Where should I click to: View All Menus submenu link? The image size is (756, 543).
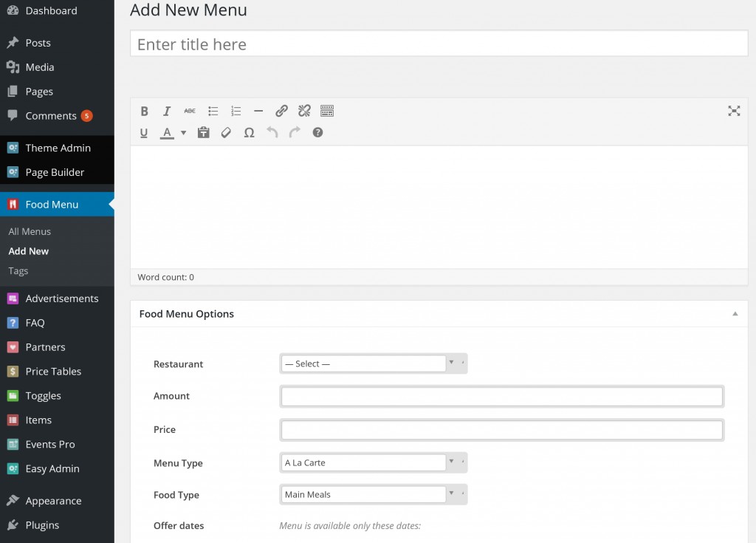30,232
